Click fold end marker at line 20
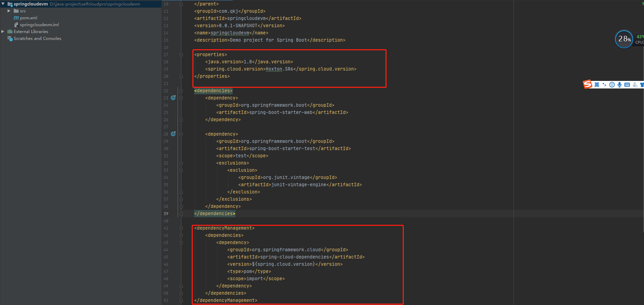The image size is (644, 305). [181, 76]
